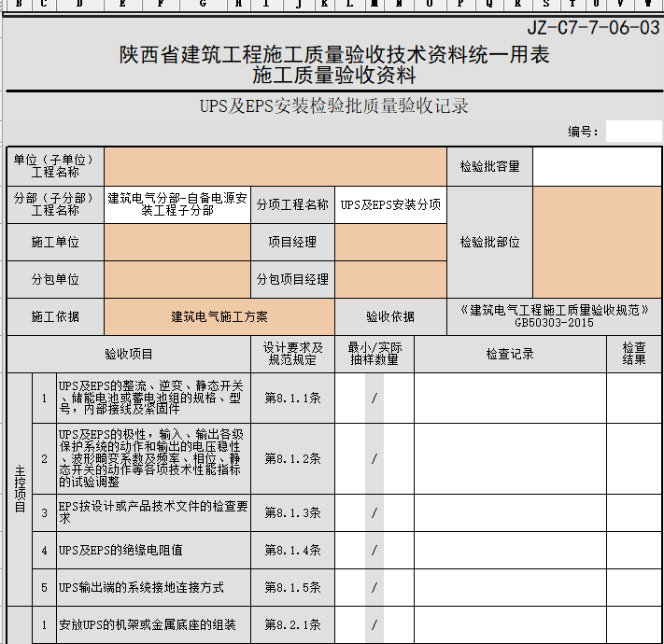664x644 pixels.
Task: Click the 项目经理 orange input cell
Action: 390,242
